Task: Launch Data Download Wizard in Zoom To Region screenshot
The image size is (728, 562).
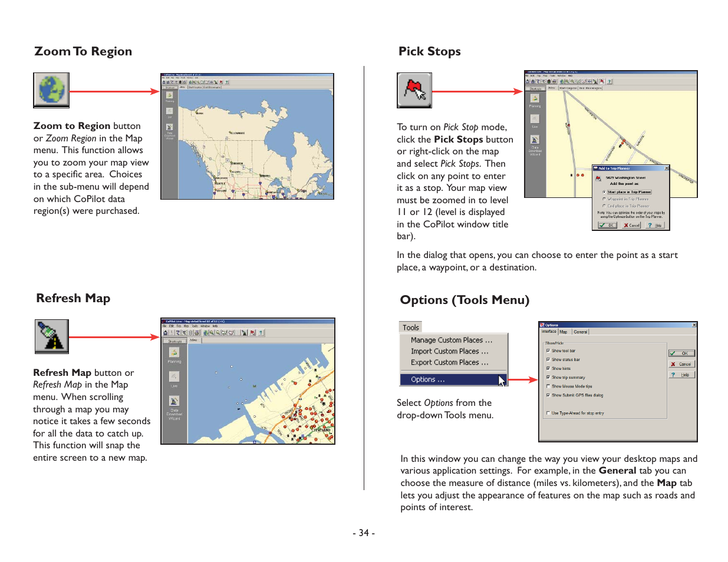Action: 170,131
